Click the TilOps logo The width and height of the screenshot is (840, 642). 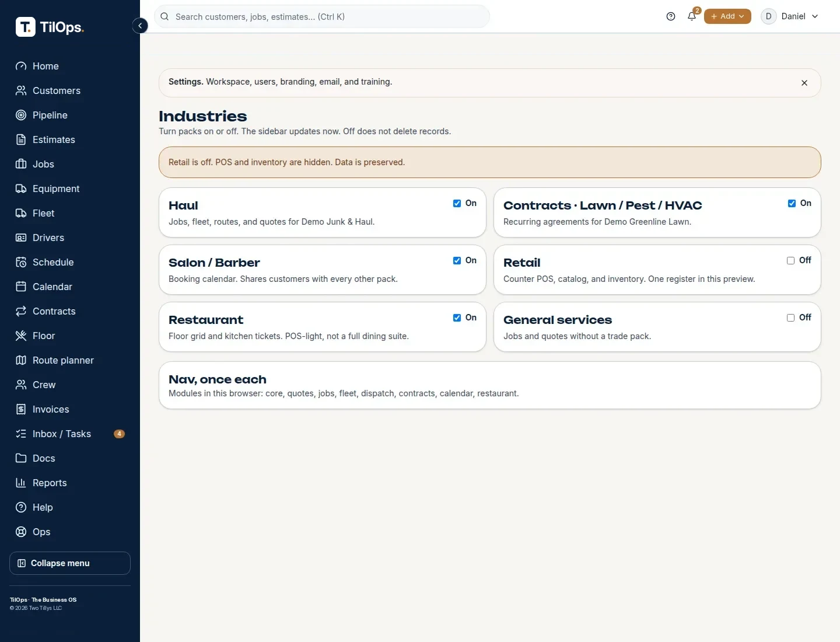point(50,27)
